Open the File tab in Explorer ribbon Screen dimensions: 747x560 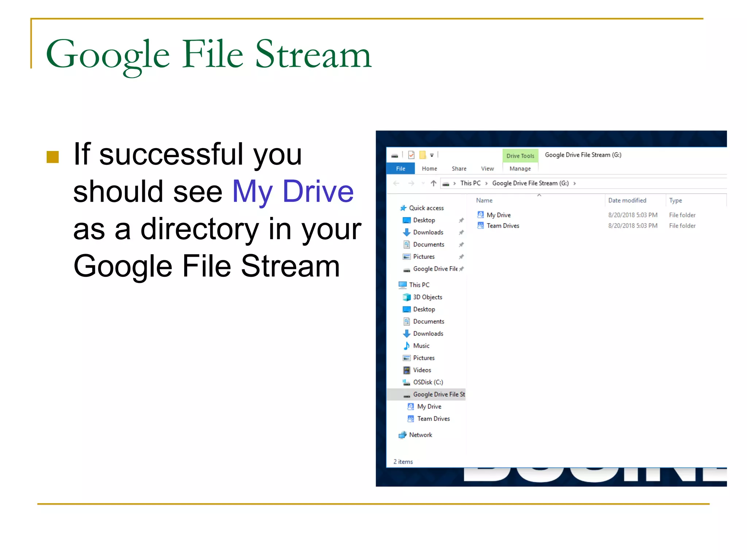coord(400,168)
